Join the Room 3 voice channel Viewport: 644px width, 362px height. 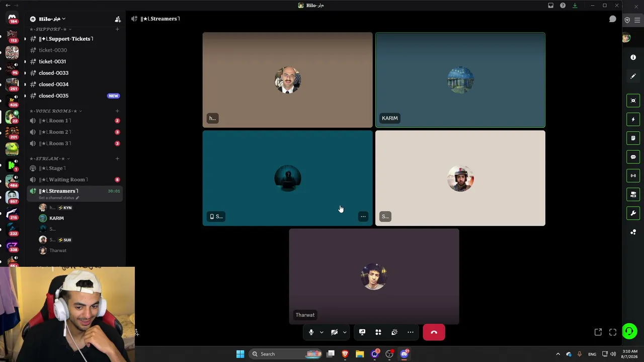click(74, 143)
